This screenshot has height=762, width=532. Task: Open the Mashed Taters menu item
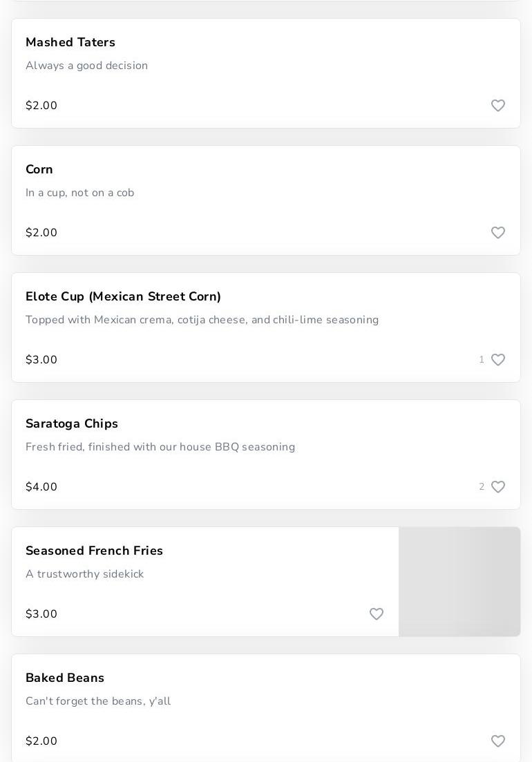point(70,43)
